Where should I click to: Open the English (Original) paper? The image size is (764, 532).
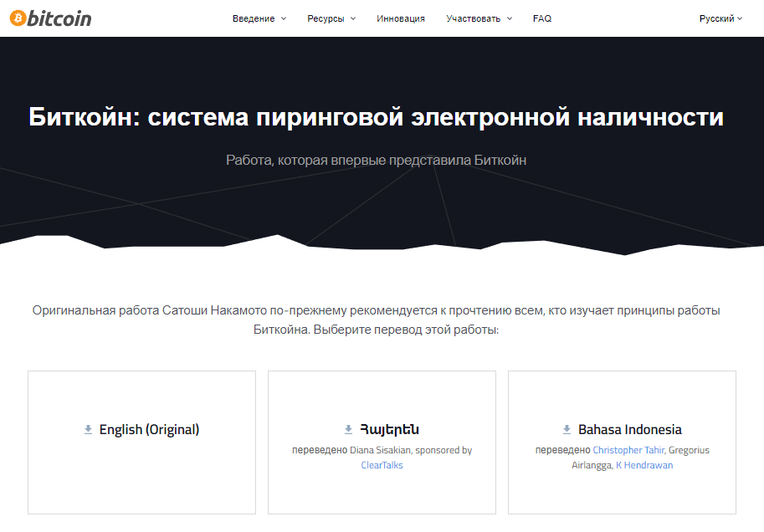[x=149, y=430]
